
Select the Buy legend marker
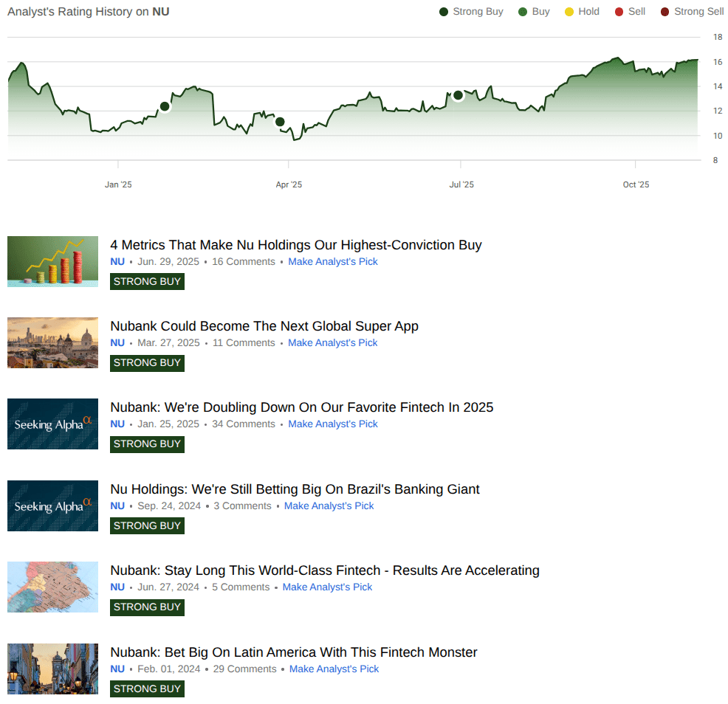(522, 11)
